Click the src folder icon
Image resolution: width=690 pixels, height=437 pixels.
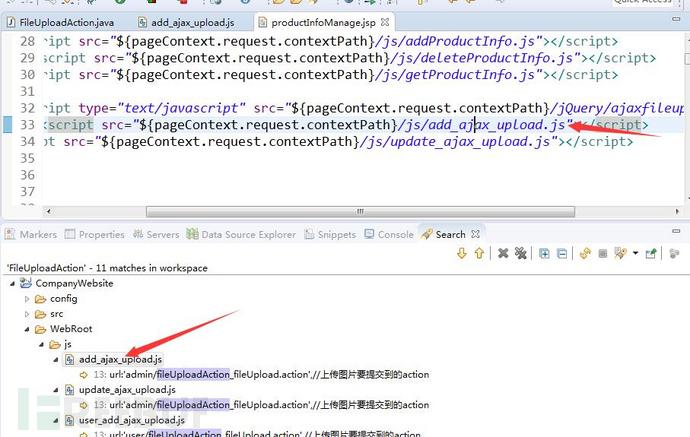[x=40, y=314]
